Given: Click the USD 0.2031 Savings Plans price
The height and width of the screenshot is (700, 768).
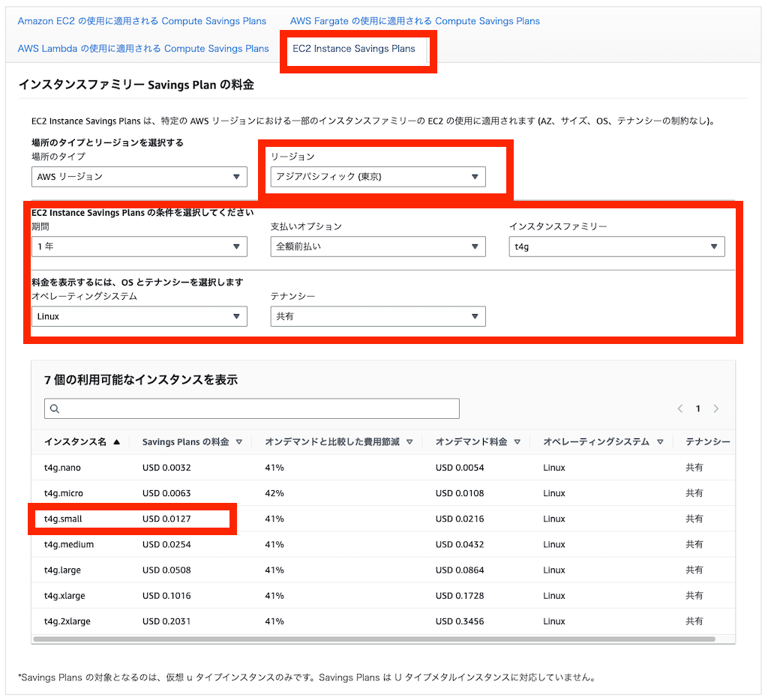Looking at the screenshot, I should coord(166,621).
